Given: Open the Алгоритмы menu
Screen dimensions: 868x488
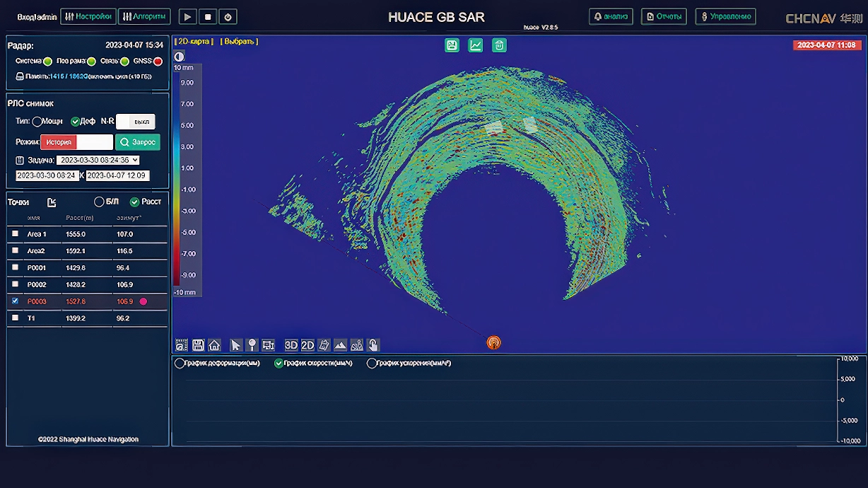Looking at the screenshot, I should (x=144, y=16).
